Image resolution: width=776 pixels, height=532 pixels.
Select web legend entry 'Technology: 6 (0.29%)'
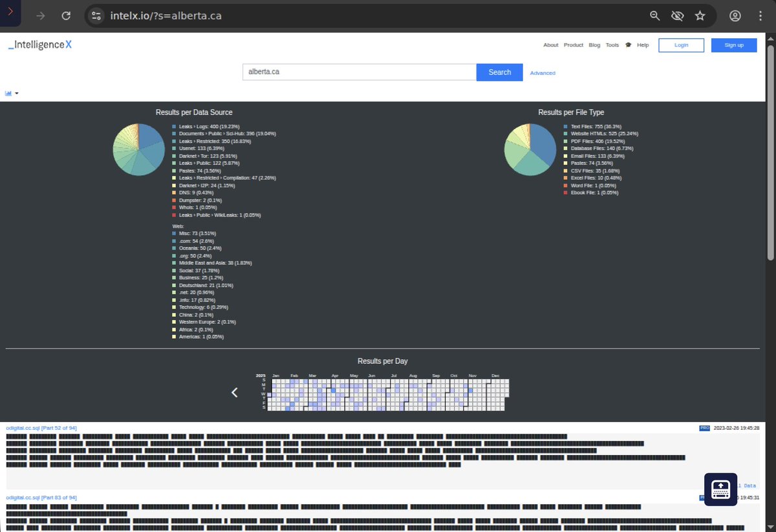(x=204, y=307)
